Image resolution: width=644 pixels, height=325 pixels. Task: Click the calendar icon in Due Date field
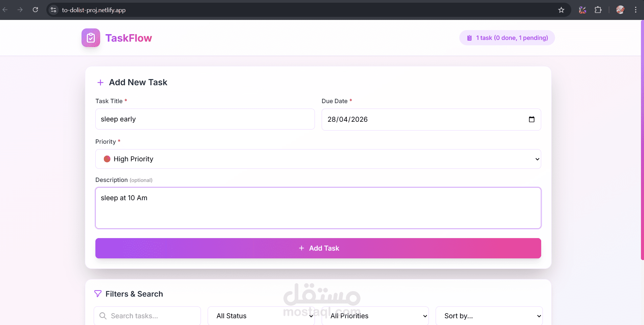[531, 119]
